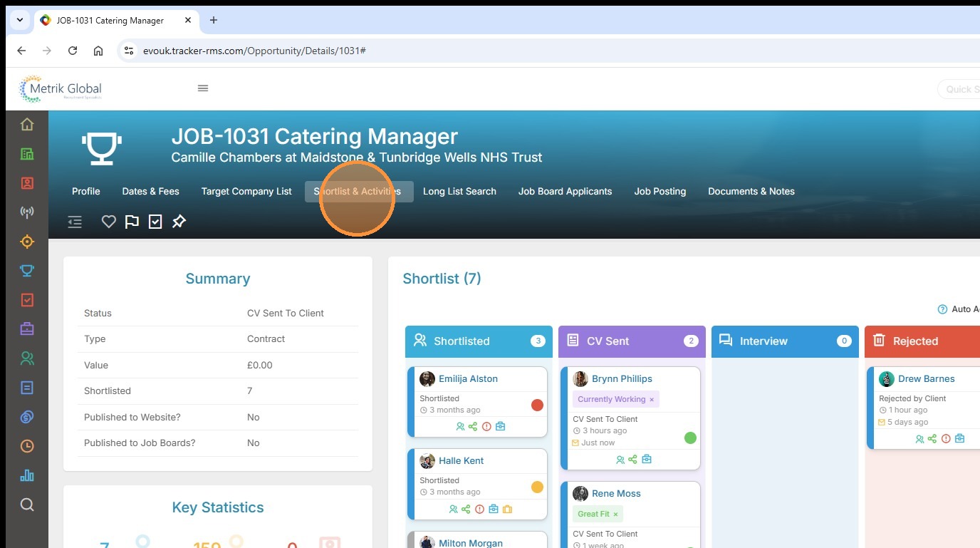Open Emilija Alston's candidate record

468,379
